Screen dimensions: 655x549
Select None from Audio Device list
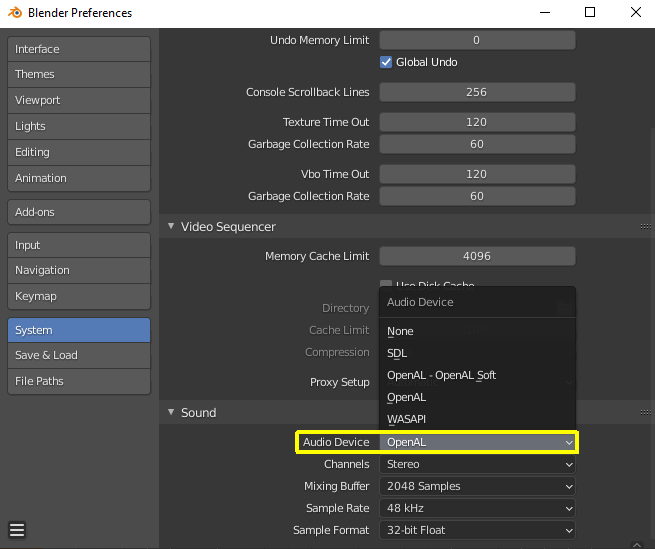pos(477,331)
